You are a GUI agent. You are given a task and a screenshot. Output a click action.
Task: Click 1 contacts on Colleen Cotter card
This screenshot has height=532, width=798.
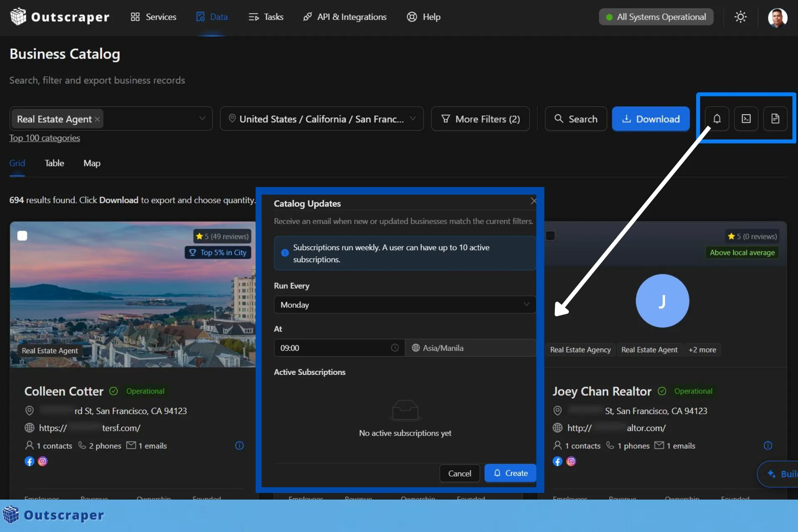[49, 446]
